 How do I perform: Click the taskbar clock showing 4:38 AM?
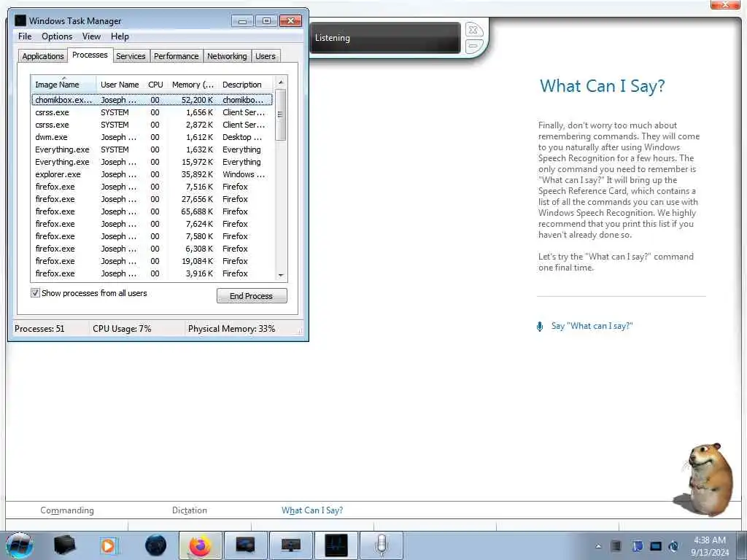tap(710, 546)
